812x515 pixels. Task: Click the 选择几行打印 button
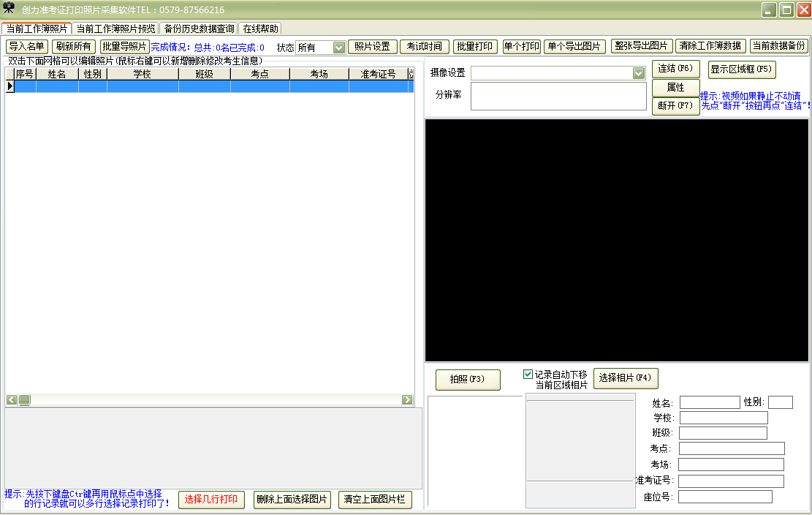click(x=211, y=500)
